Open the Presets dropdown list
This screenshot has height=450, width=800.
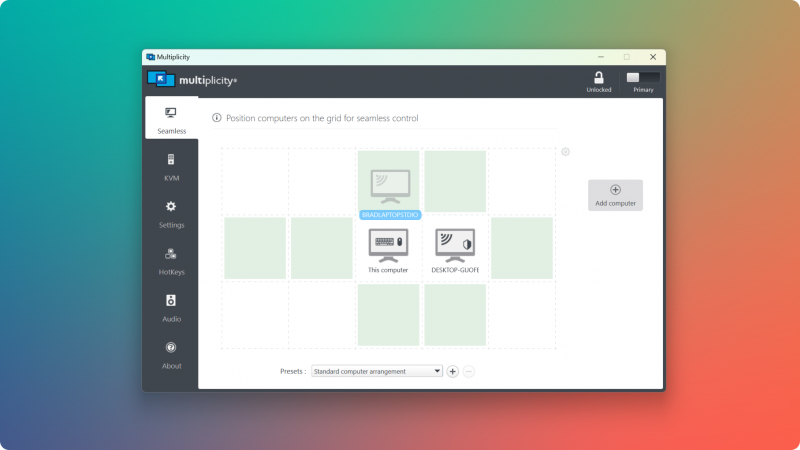point(377,371)
